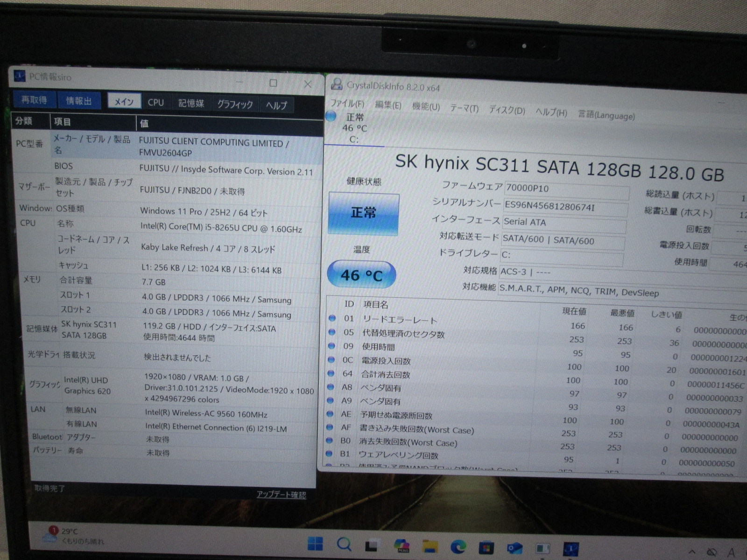Switch to CrystalDiskInfo taskbar icon
The height and width of the screenshot is (560, 747).
coord(543,548)
